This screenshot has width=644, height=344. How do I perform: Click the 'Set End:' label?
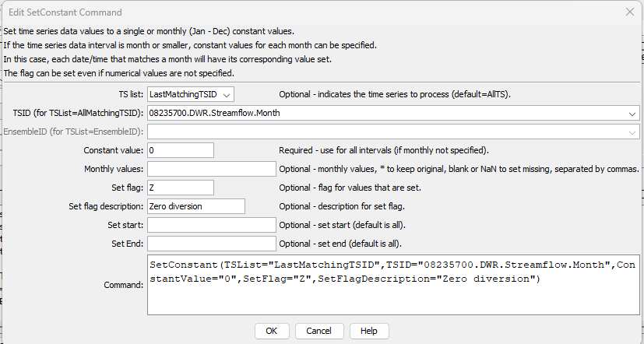[x=128, y=244]
